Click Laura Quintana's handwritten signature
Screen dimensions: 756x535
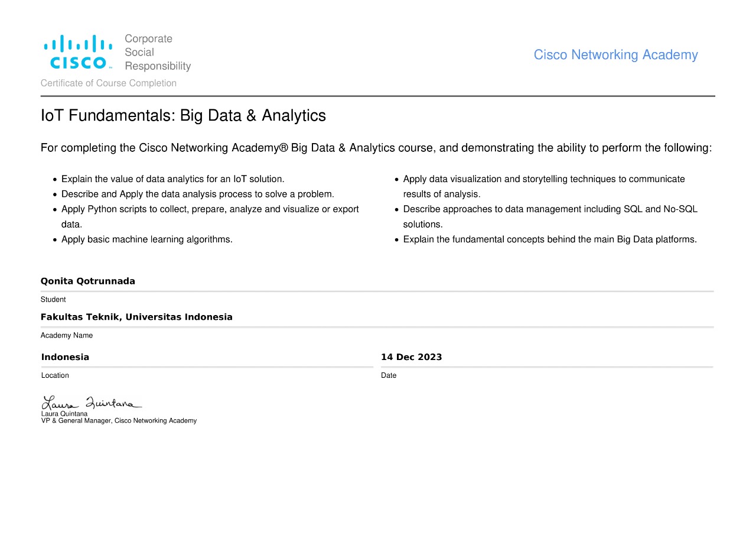[91, 403]
